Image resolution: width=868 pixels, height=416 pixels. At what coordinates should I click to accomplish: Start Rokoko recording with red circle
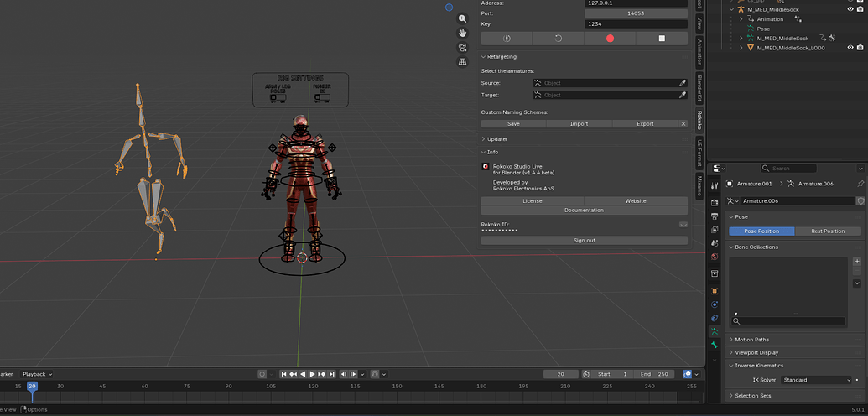tap(610, 39)
